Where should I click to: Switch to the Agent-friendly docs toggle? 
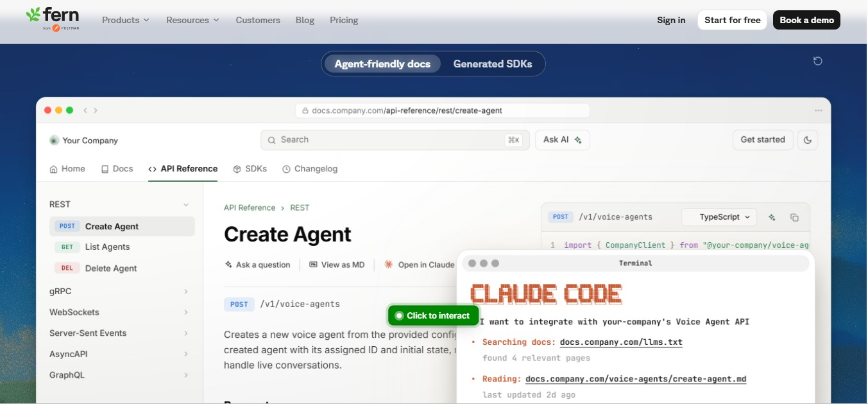point(382,64)
